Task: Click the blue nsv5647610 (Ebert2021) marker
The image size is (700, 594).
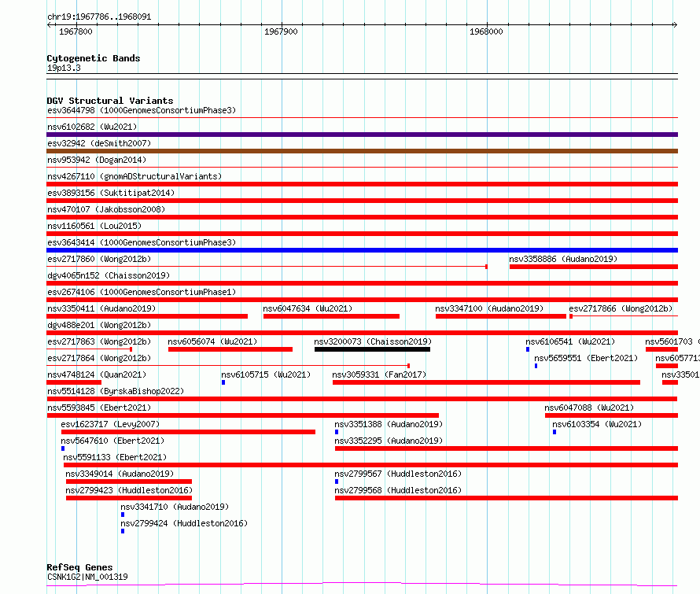Action: pos(63,448)
